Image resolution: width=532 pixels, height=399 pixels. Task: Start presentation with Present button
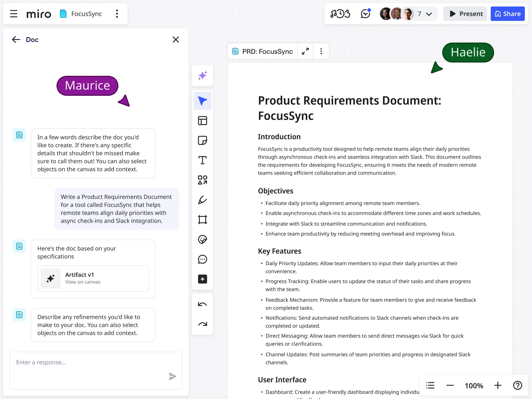pyautogui.click(x=465, y=14)
